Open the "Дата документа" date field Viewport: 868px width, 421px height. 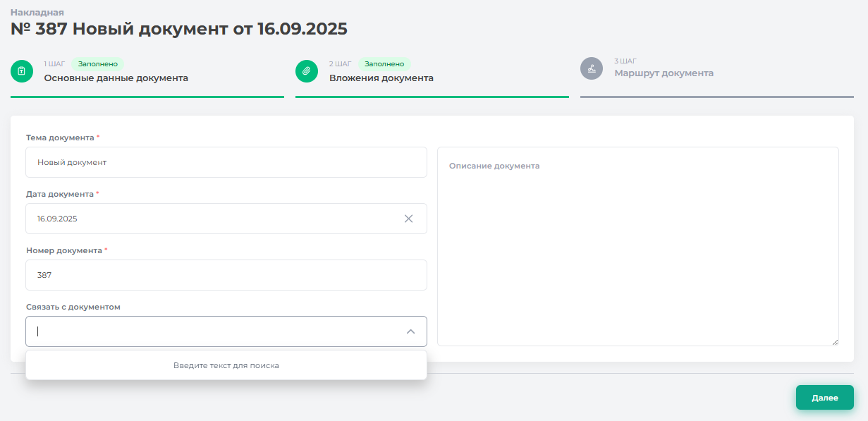coord(212,219)
